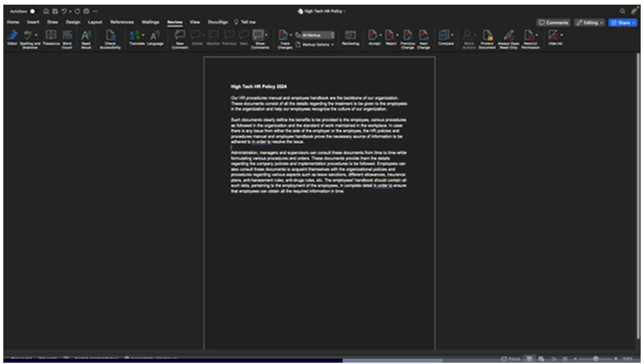Open the search magnifier in title bar
Viewport: 644px width, 364px height.
pyautogui.click(x=623, y=11)
